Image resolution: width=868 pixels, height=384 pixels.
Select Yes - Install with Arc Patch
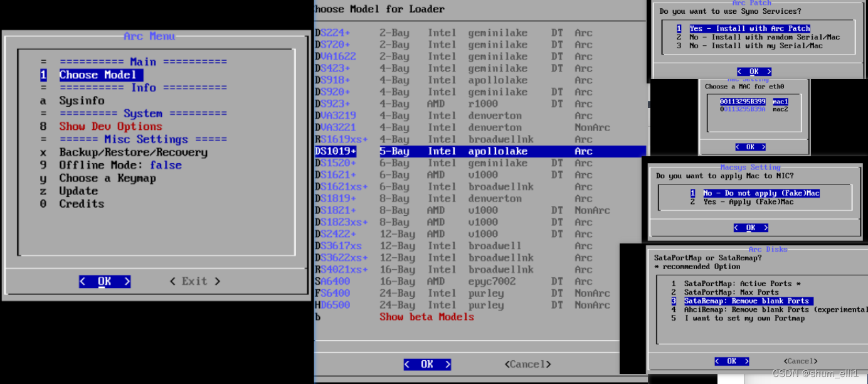coord(743,28)
